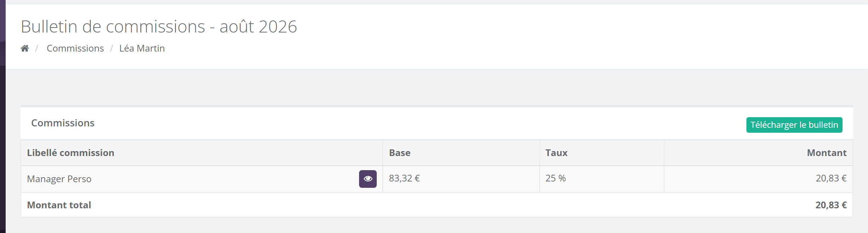Click the slash separator before Léa Martin
Screen dimensions: 868x233
[x=112, y=48]
